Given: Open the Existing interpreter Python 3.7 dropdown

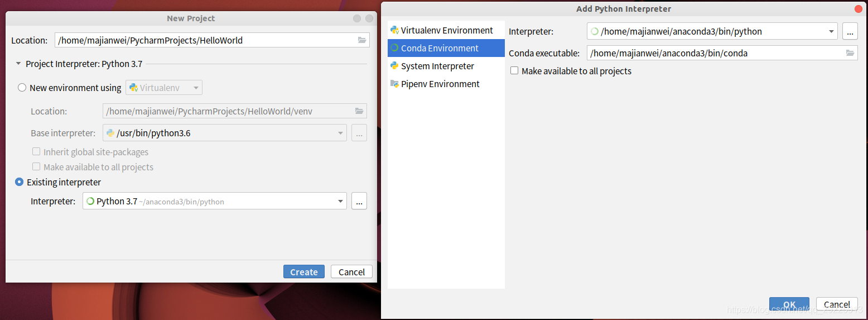Looking at the screenshot, I should coord(215,201).
